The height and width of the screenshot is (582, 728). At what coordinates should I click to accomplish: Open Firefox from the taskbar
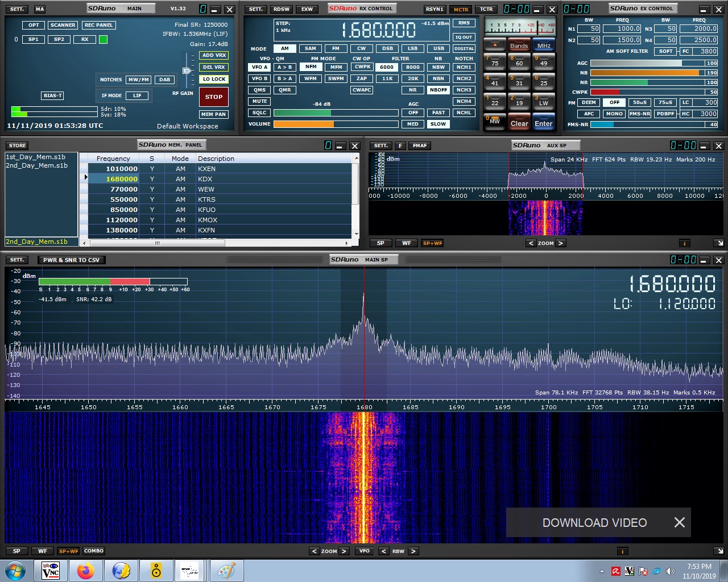[x=86, y=571]
